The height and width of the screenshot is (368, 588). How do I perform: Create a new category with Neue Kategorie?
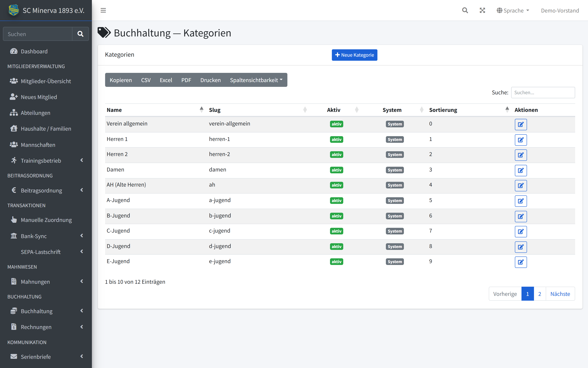coord(354,55)
